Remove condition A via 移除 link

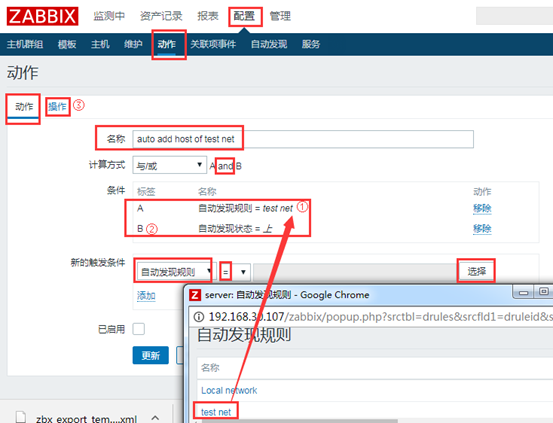coord(482,209)
